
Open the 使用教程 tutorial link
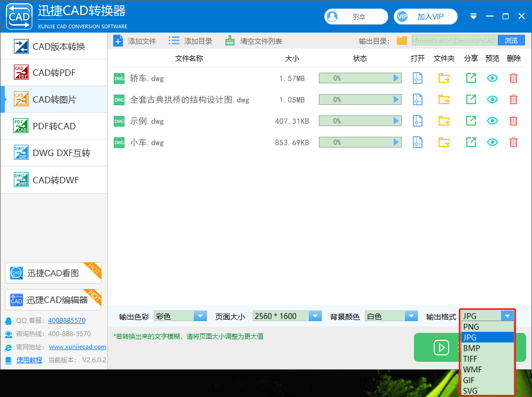29,360
